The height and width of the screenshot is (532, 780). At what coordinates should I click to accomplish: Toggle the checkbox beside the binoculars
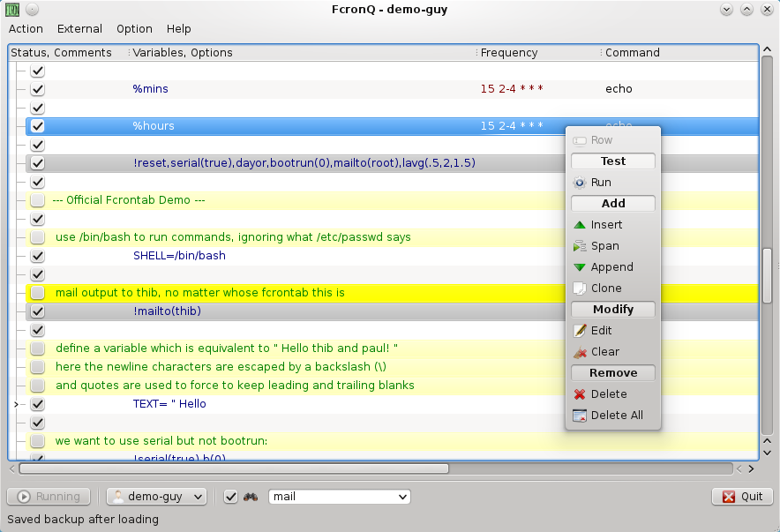[231, 497]
